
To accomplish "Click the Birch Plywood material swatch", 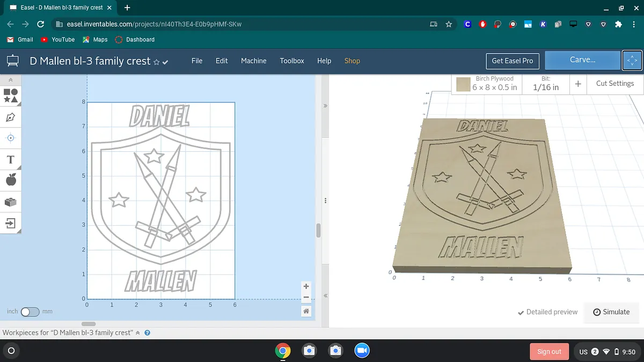I will pyautogui.click(x=463, y=84).
